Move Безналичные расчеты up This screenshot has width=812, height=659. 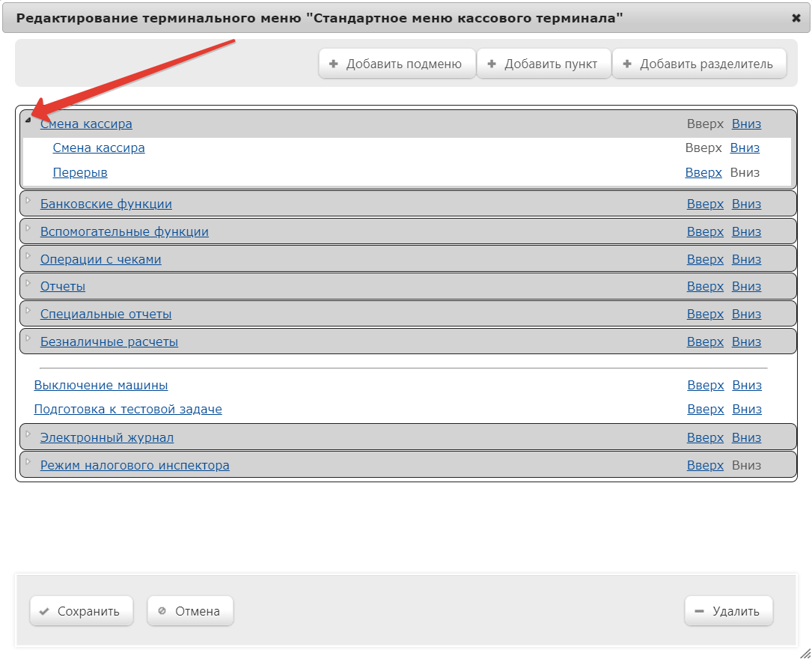[705, 342]
